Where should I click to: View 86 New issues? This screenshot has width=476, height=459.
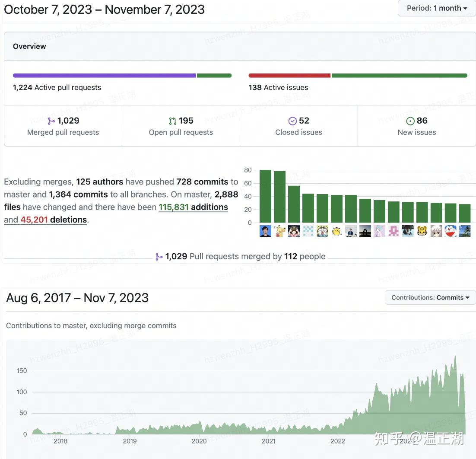click(417, 126)
